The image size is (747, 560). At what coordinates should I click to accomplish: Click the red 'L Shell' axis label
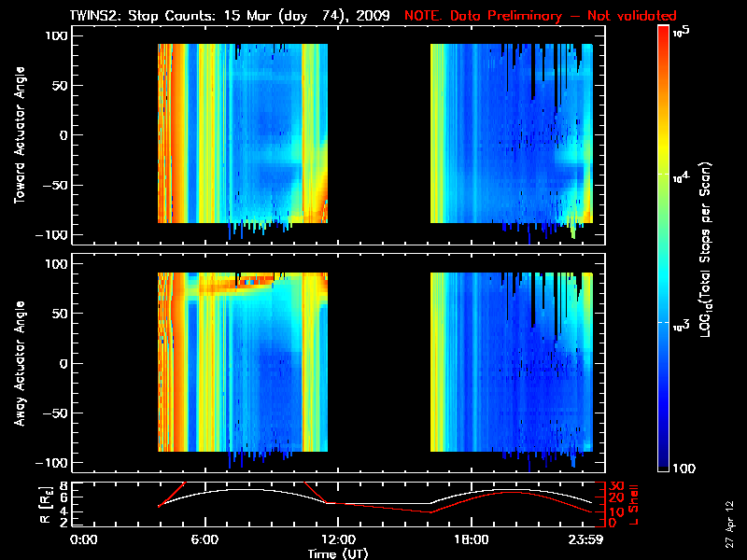point(633,505)
